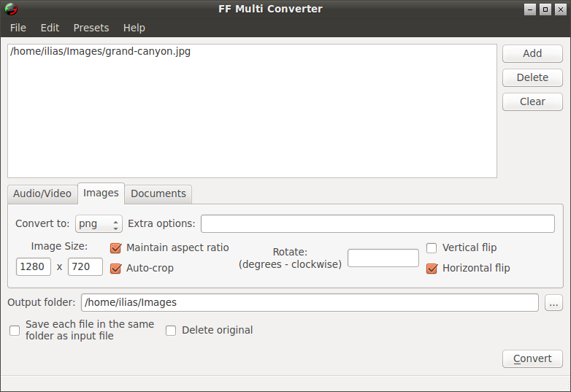Enable Delete original checkbox
Image resolution: width=571 pixels, height=392 pixels.
[x=171, y=331]
